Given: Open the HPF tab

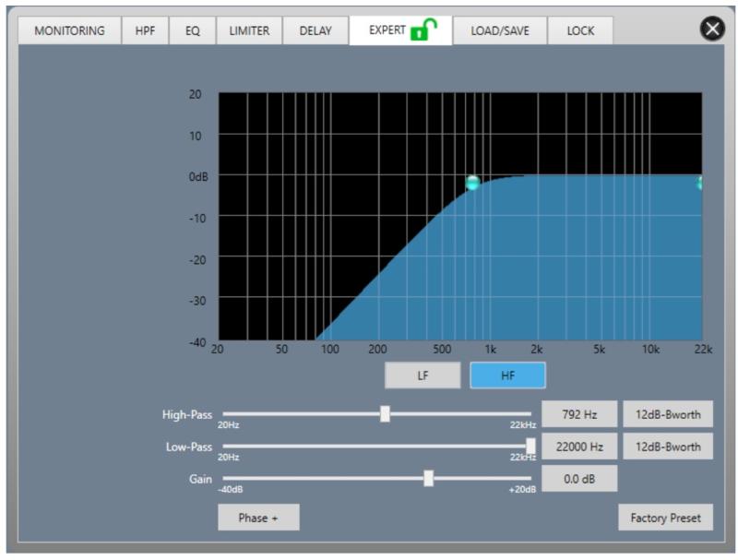Looking at the screenshot, I should tap(146, 30).
